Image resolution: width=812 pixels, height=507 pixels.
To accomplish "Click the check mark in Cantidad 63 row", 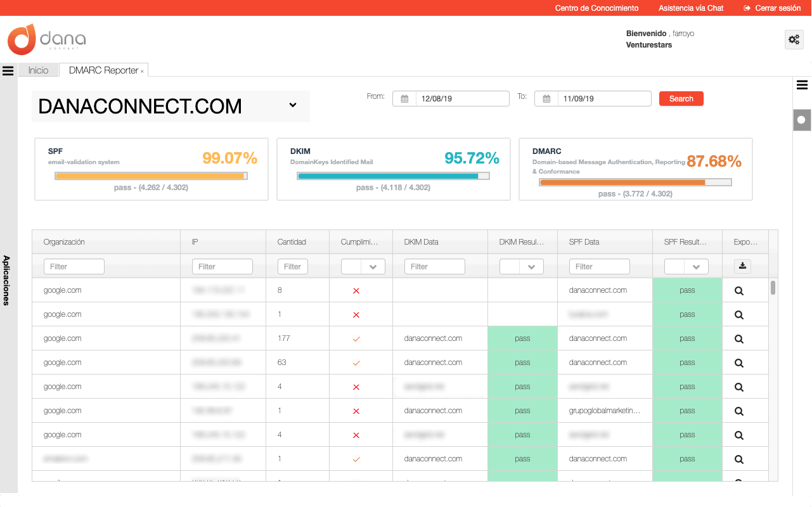I will [x=356, y=363].
